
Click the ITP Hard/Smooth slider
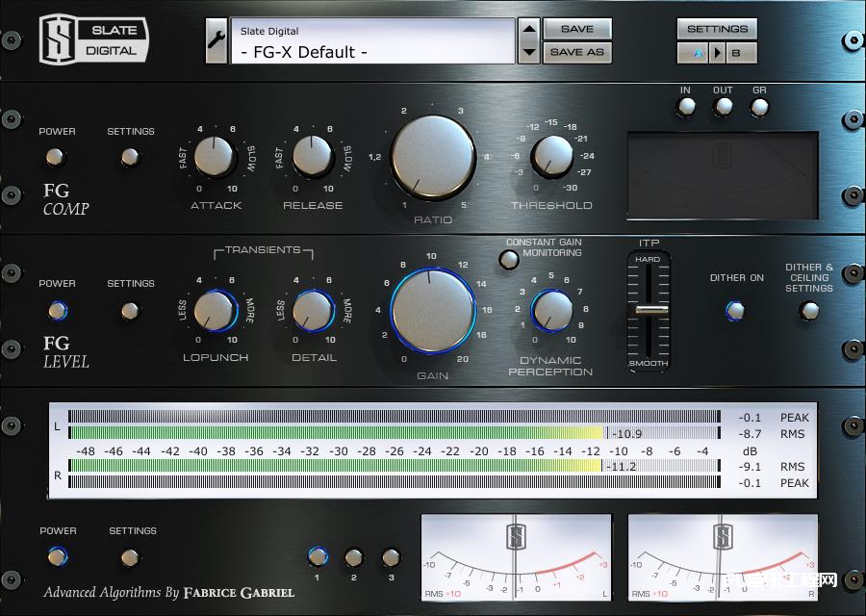pos(650,310)
